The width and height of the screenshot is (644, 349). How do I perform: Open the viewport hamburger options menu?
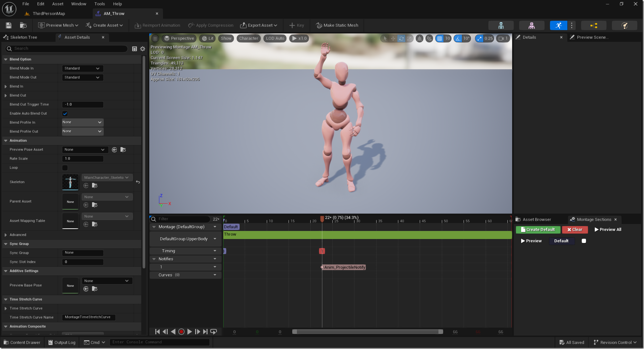click(x=155, y=38)
